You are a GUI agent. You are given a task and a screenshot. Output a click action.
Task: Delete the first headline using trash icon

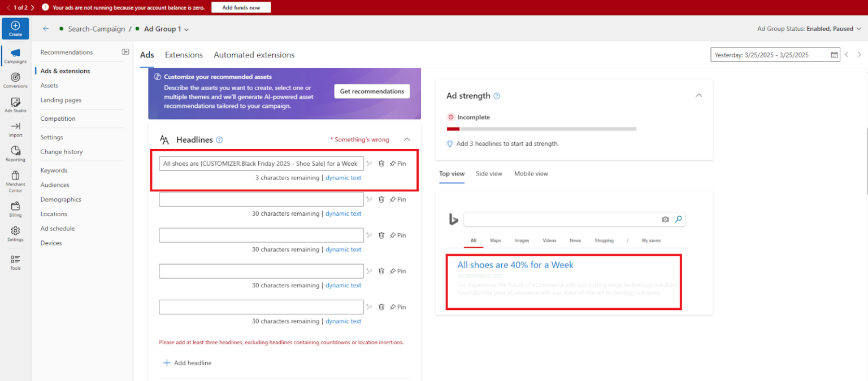[381, 163]
